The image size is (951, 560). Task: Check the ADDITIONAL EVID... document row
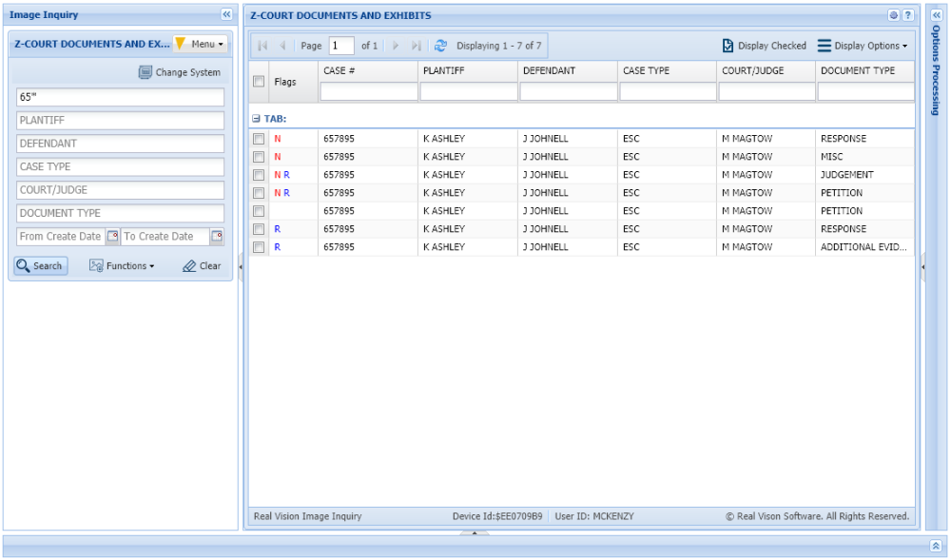click(259, 247)
